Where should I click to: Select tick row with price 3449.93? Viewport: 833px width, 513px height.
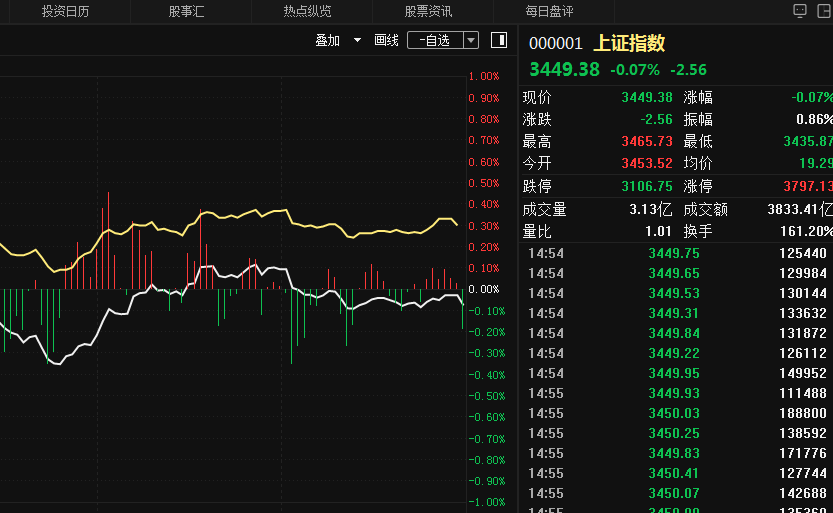(677, 393)
